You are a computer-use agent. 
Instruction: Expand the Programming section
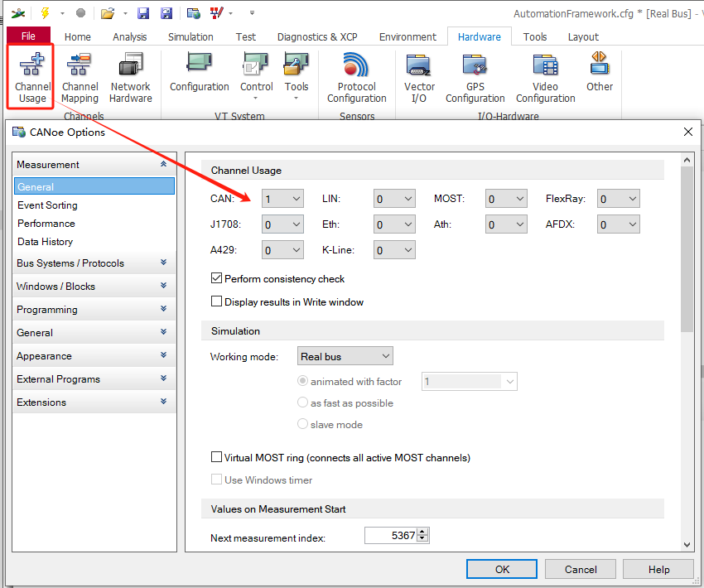94,310
